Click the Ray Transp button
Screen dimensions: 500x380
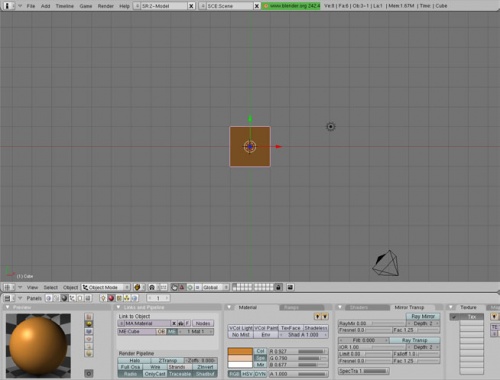tap(414, 340)
